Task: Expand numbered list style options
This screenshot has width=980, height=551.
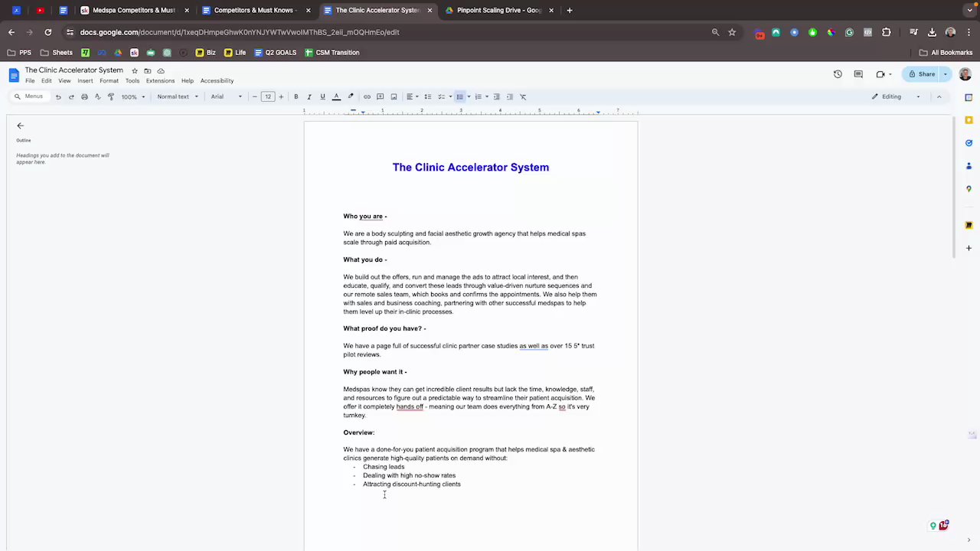Action: [x=487, y=96]
